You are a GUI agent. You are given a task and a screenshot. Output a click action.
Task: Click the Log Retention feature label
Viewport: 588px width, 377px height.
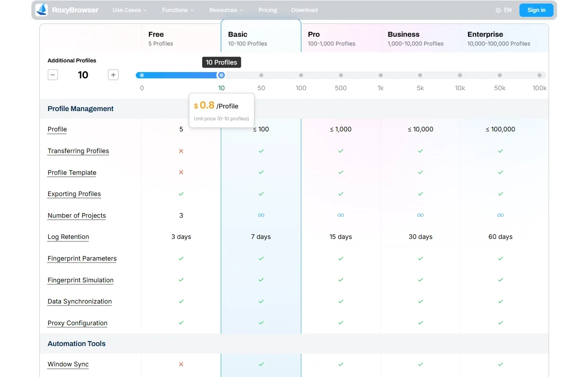coord(69,237)
